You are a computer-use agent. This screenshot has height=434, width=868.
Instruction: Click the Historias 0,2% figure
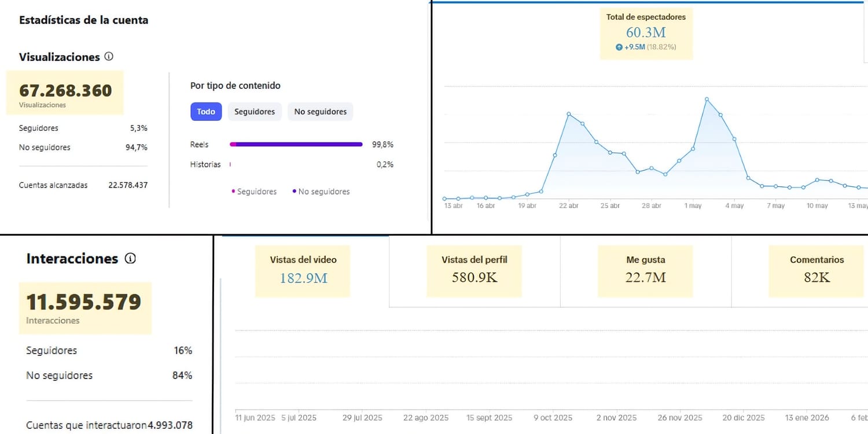385,164
